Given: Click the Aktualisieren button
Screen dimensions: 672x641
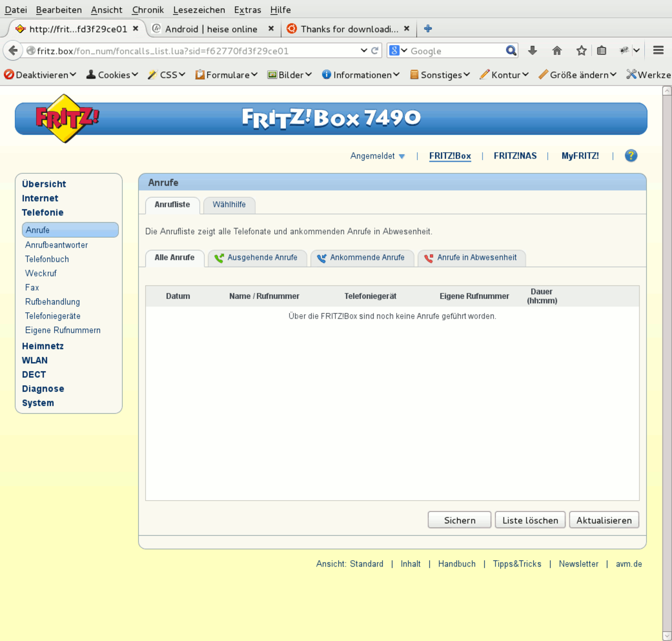Looking at the screenshot, I should click(604, 520).
